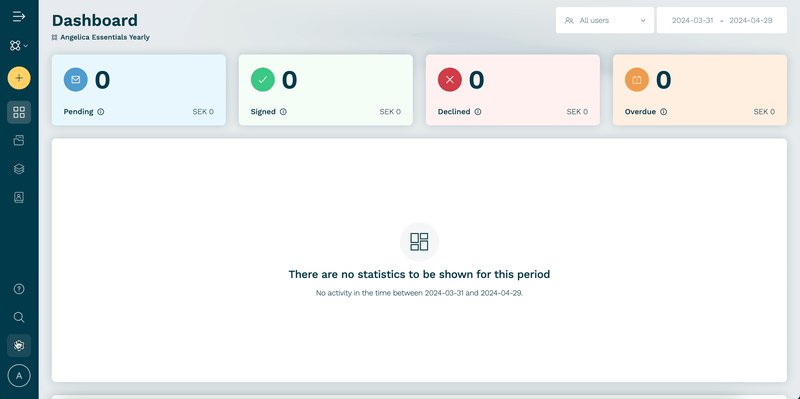Click SEK 0 in the Signed card
The height and width of the screenshot is (399, 800).
(x=390, y=112)
